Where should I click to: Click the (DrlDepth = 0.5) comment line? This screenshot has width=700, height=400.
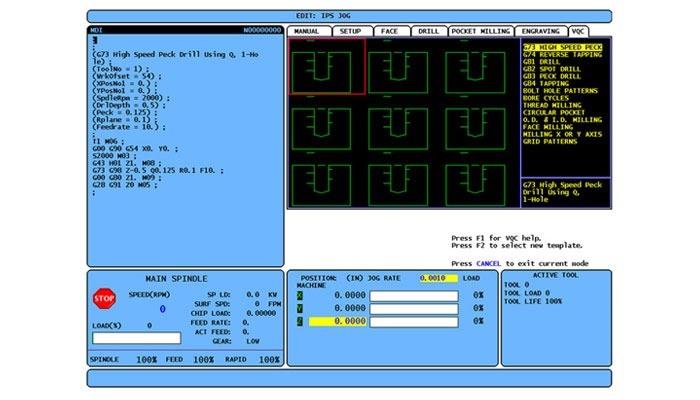coord(129,105)
